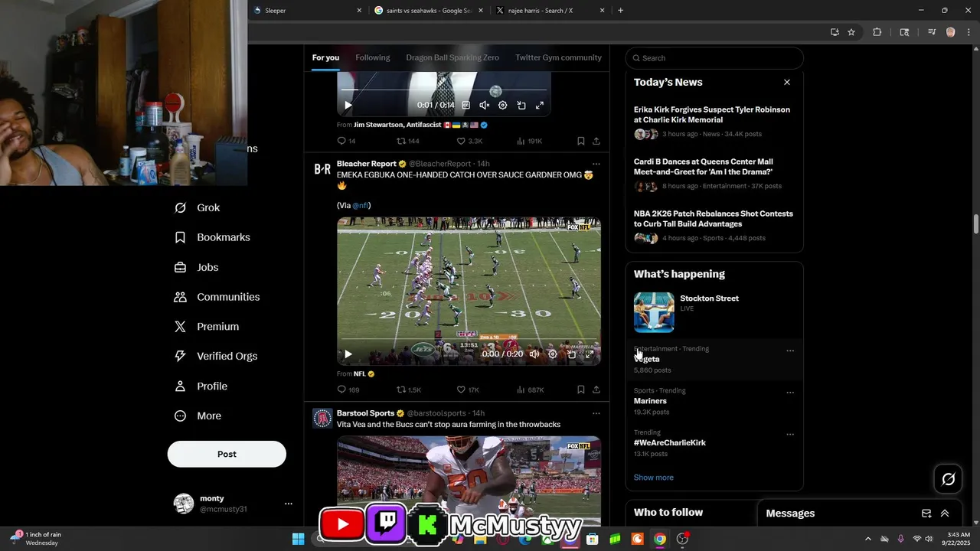The image size is (980, 551).
Task: Open monty account options menu
Action: [x=289, y=504]
